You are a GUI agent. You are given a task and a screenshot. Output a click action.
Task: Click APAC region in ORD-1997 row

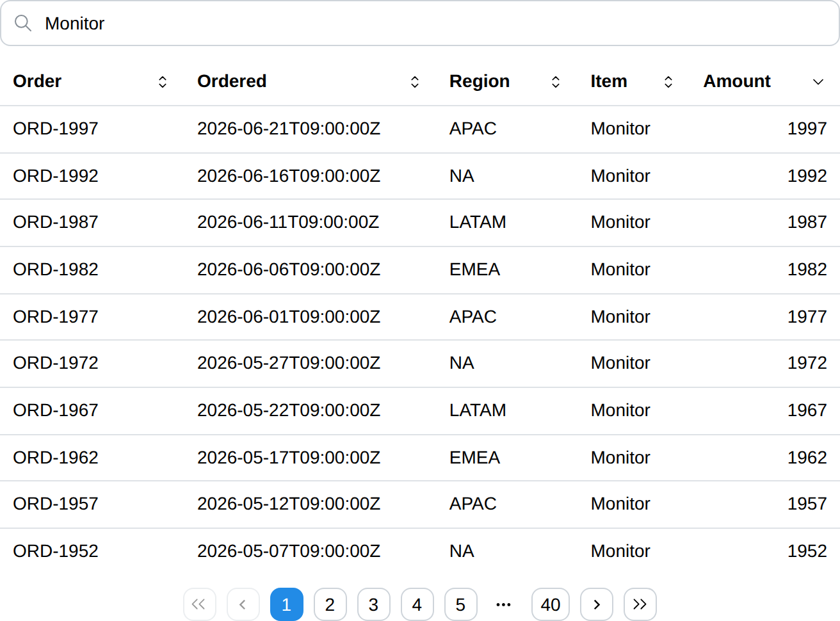pos(473,129)
